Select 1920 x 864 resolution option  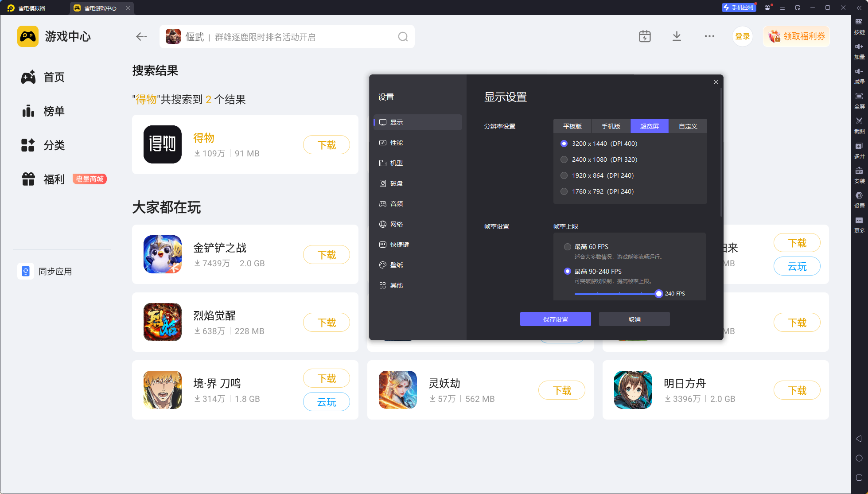coord(564,175)
